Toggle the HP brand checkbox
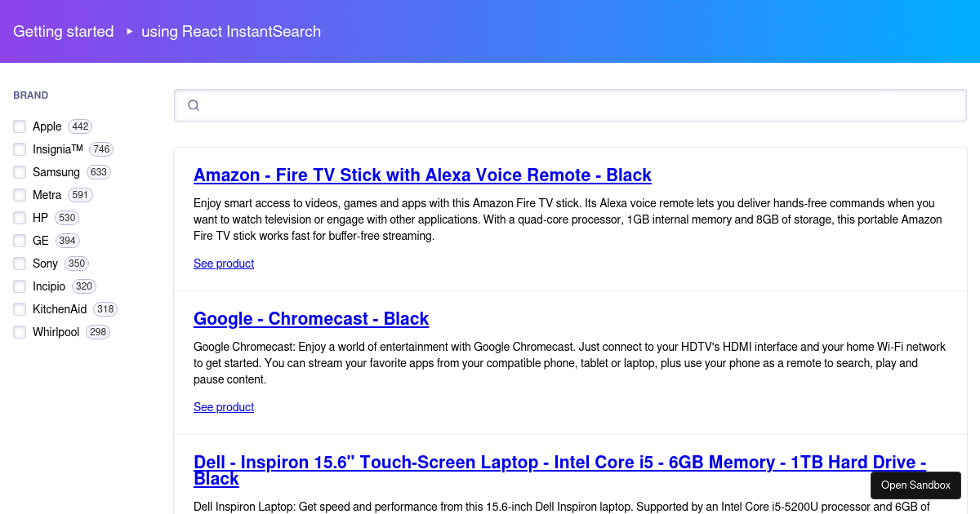980x514 pixels. pyautogui.click(x=20, y=218)
